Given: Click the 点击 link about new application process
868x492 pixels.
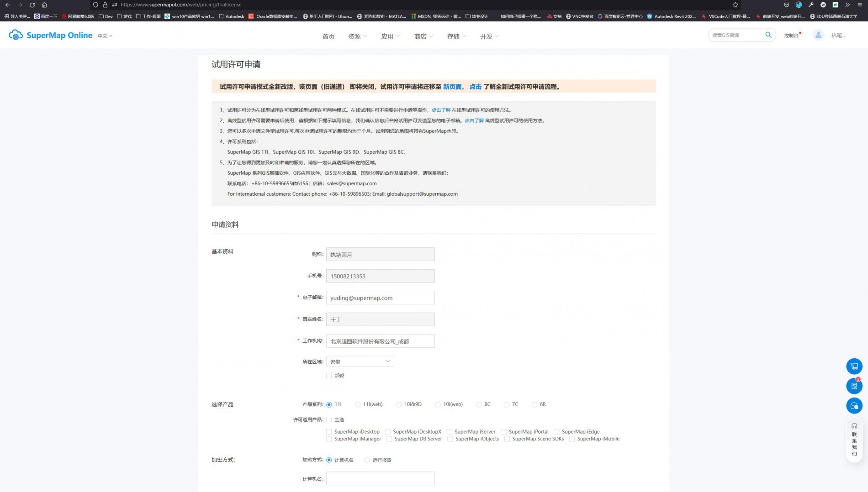Looking at the screenshot, I should click(x=476, y=87).
